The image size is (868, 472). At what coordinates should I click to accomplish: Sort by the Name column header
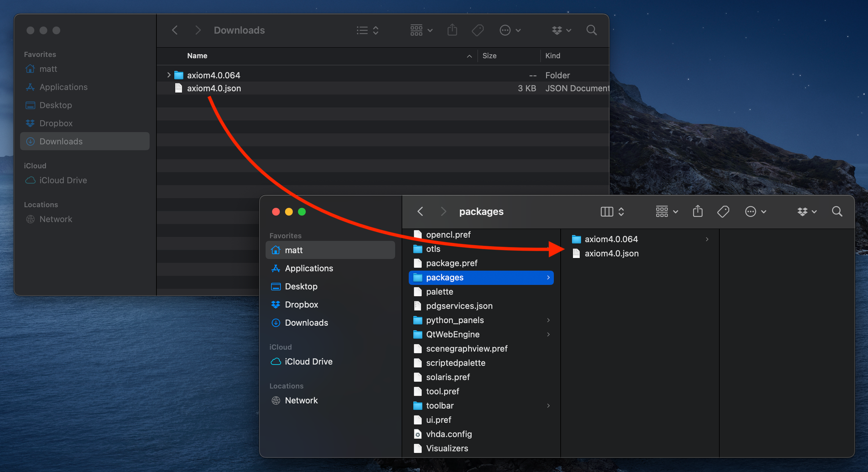[x=197, y=56]
